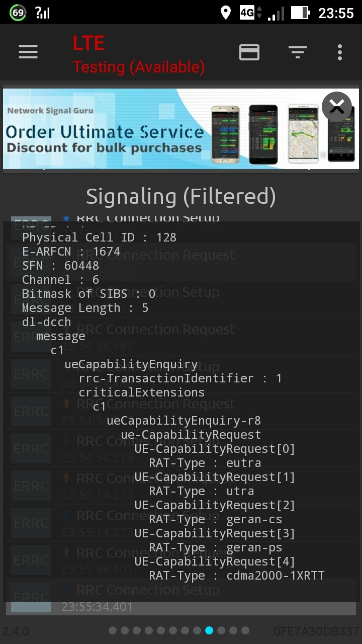
Task: Dismiss the ad banner with X
Action: click(336, 107)
